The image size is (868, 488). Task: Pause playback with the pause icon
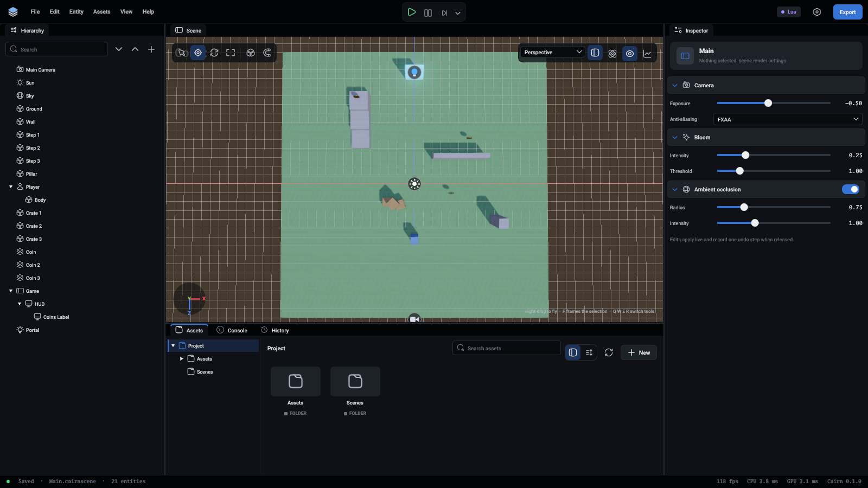coord(428,12)
